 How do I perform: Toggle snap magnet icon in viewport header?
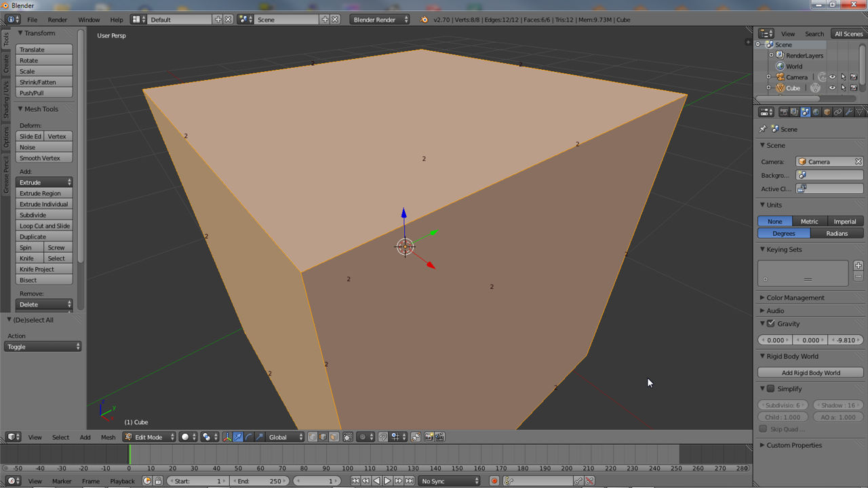tap(383, 437)
